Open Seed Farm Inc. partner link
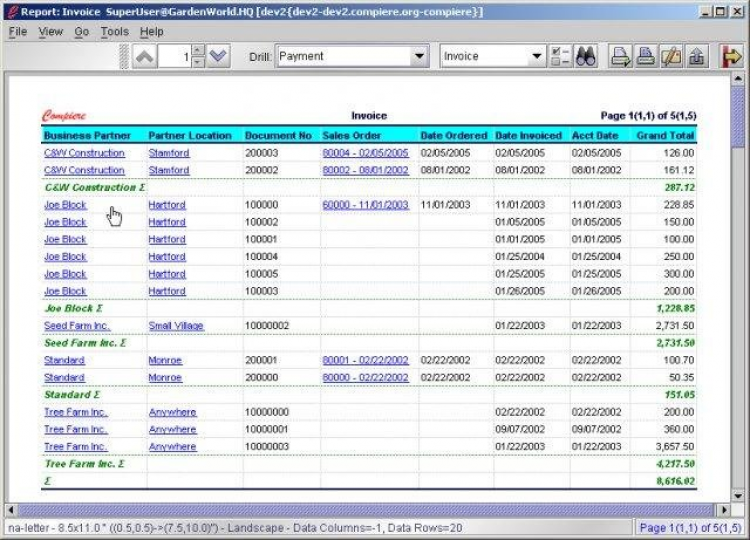This screenshot has width=750, height=540. (77, 326)
